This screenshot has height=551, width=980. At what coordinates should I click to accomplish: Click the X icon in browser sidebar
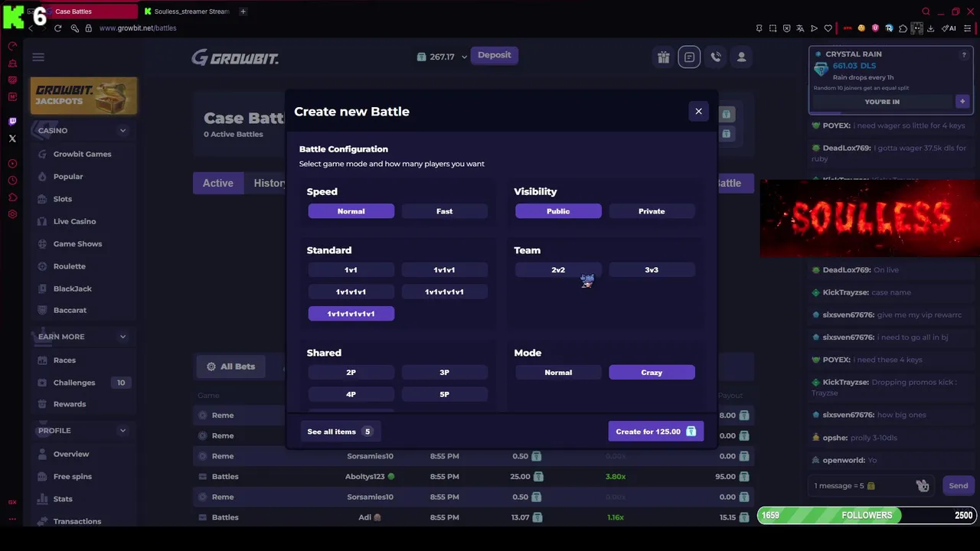tap(12, 139)
